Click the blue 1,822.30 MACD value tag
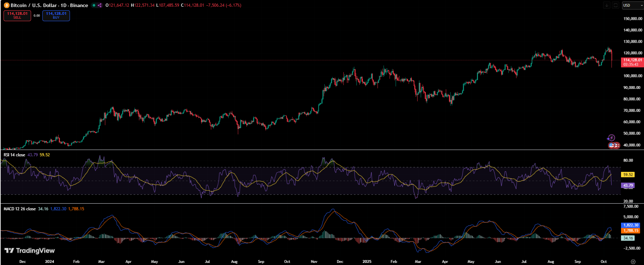This screenshot has width=644, height=265. 631,225
